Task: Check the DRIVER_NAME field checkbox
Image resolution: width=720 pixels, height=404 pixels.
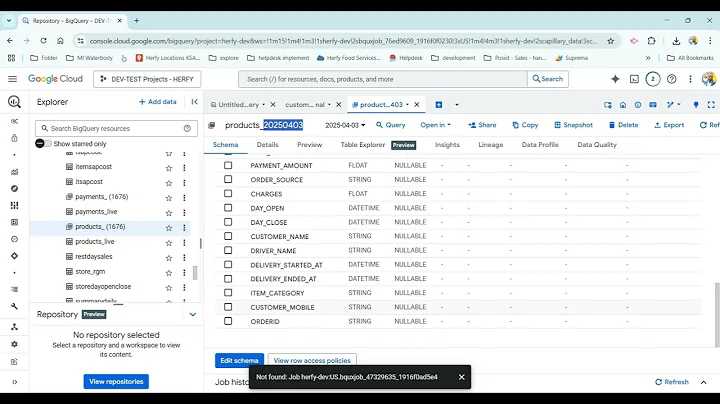Action: tap(228, 251)
